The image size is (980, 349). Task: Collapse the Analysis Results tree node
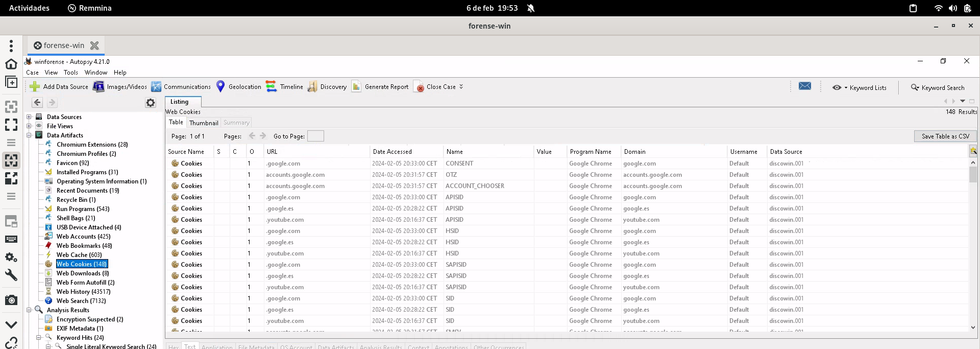coord(29,310)
